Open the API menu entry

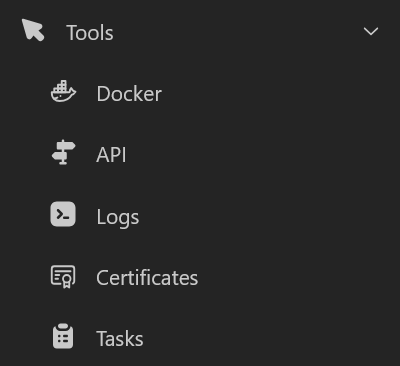111,155
